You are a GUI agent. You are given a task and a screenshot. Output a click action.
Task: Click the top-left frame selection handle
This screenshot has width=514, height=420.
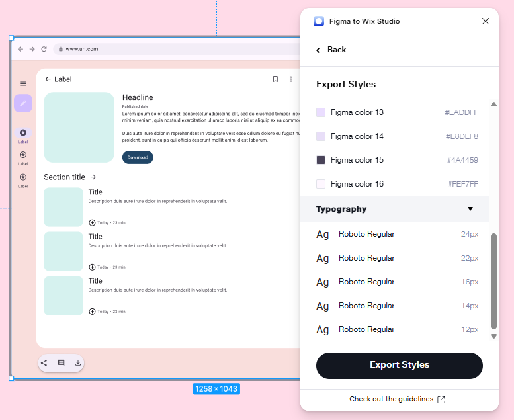[11, 38]
